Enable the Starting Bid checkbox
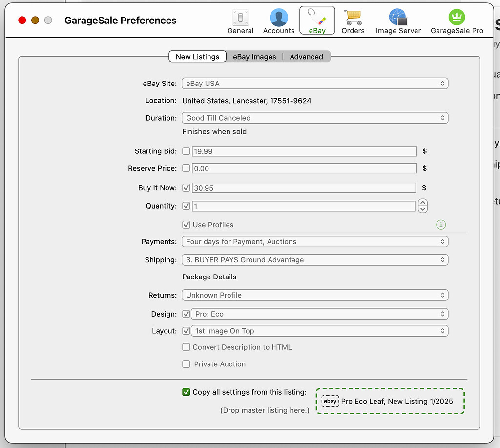Image resolution: width=500 pixels, height=448 pixels. click(186, 151)
